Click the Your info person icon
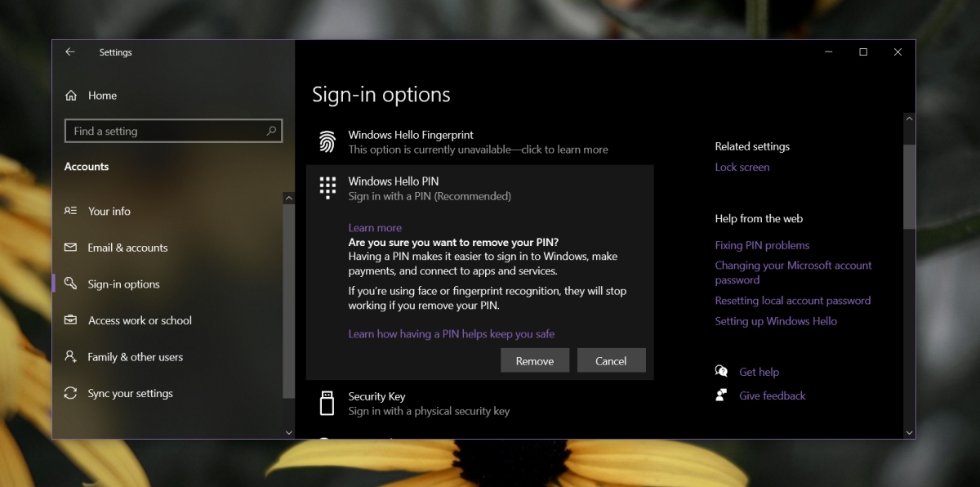 pos(70,211)
